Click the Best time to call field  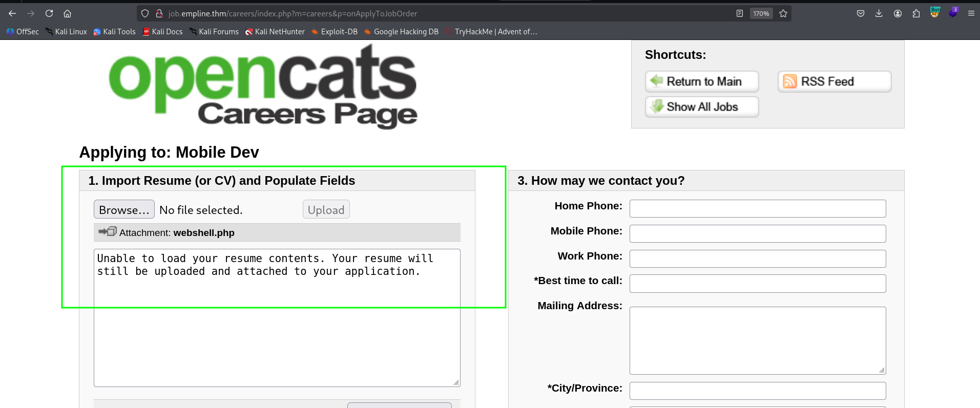757,284
